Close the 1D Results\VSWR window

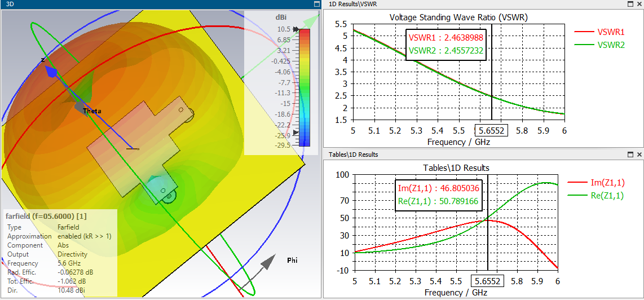[x=639, y=4]
